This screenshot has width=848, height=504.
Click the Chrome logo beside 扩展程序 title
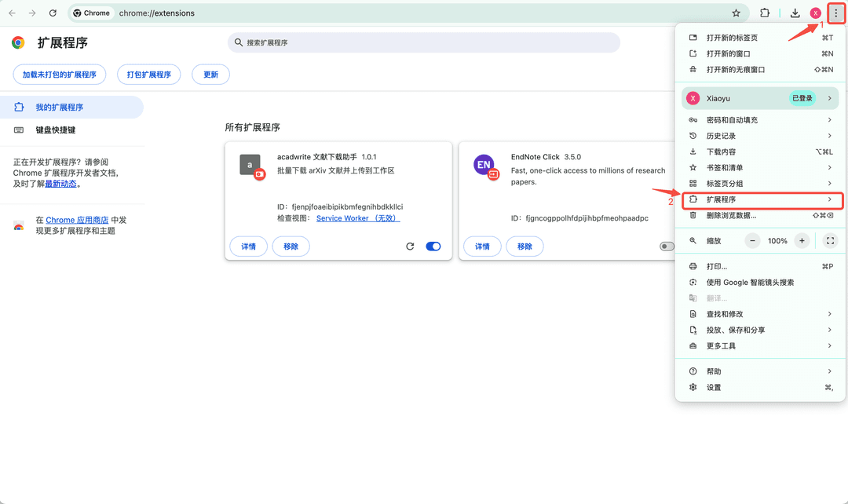click(18, 42)
